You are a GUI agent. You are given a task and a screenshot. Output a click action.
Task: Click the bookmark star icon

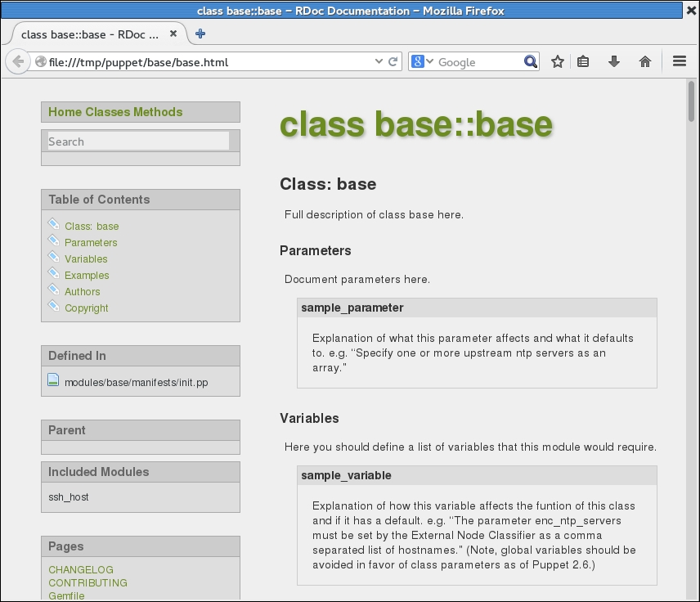coord(557,62)
